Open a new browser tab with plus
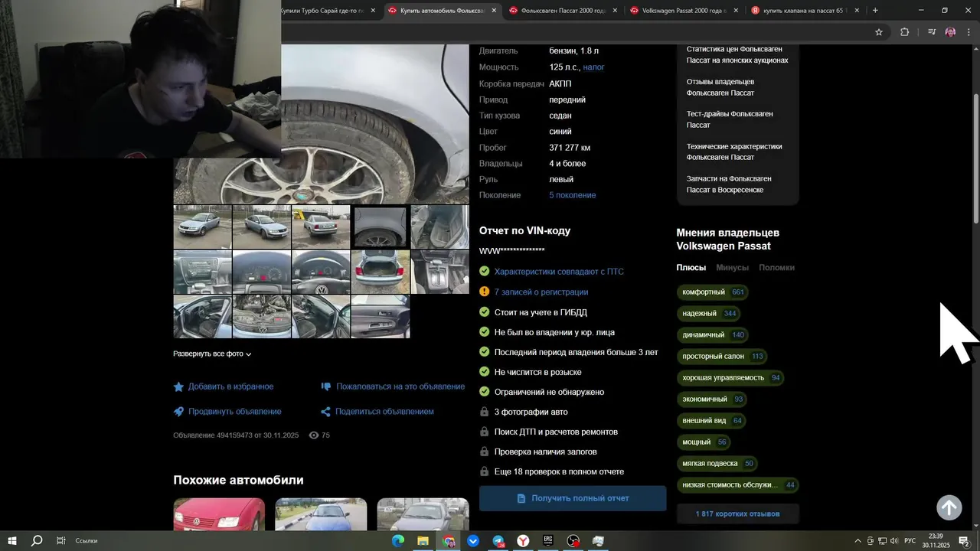 (x=875, y=11)
